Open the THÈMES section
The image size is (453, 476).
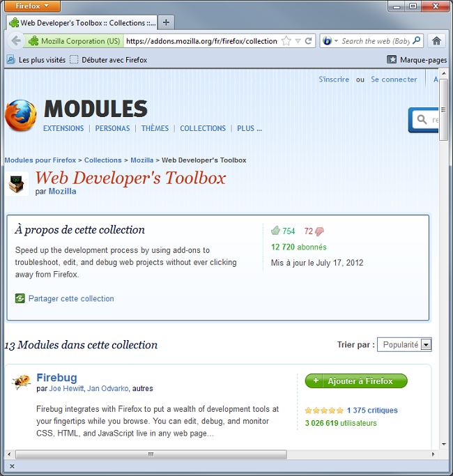[155, 128]
